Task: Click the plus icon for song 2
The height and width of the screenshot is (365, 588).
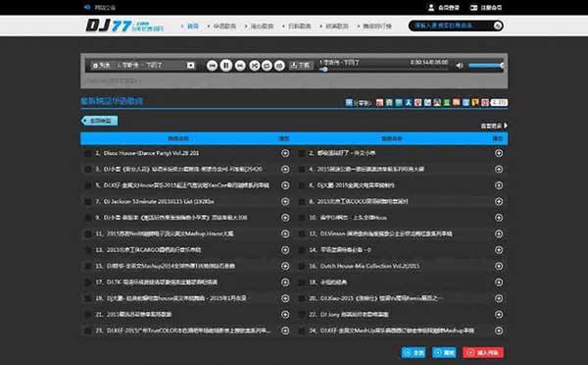Action: tap(499, 153)
